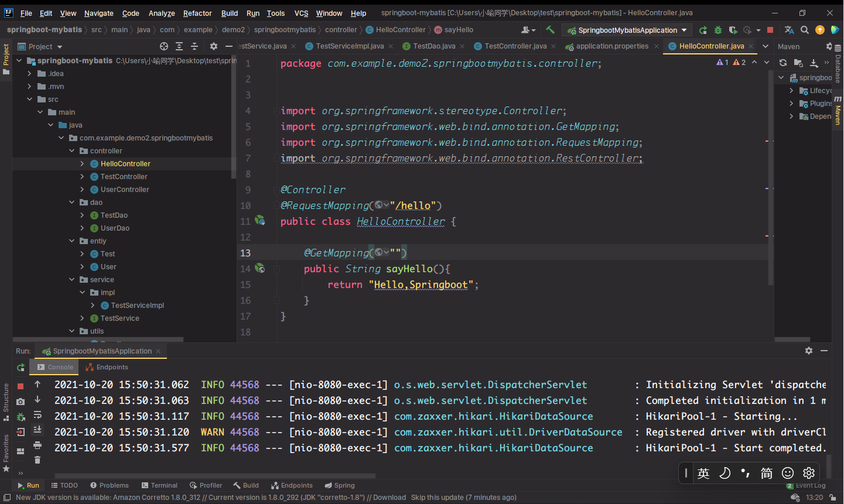
Task: Click the green Debug bug icon in toolbar
Action: click(x=717, y=30)
